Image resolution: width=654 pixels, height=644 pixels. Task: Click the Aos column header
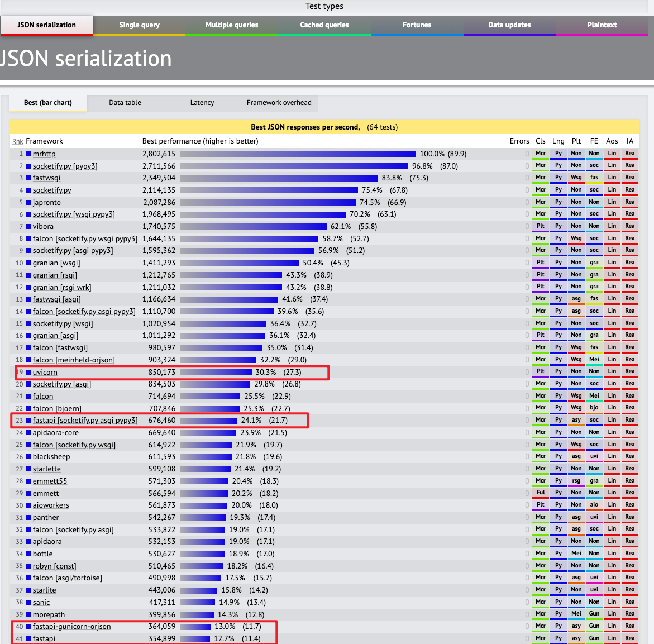[612, 141]
